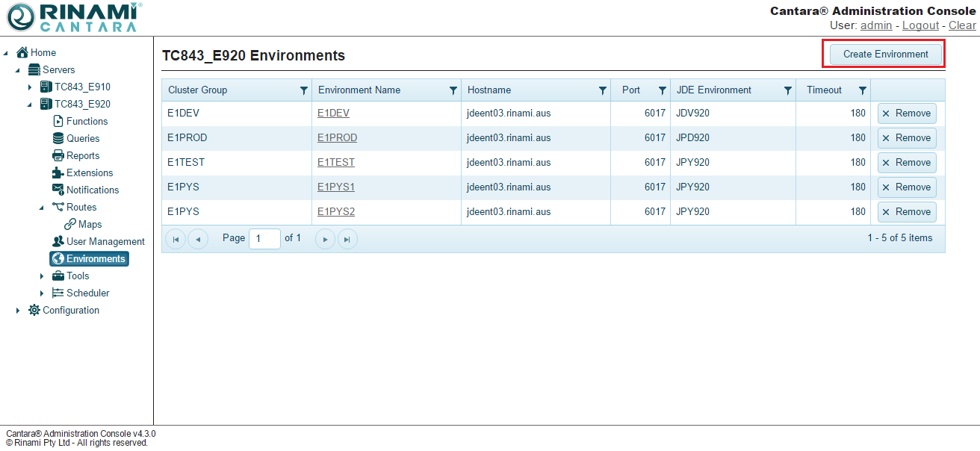Remove the E1PROD environment
Image resolution: width=980 pixels, height=451 pixels.
coord(906,138)
